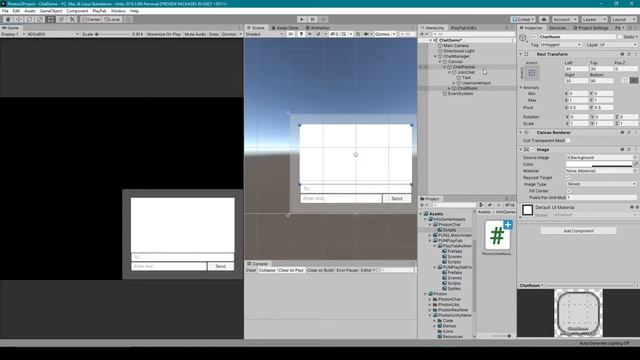
Task: Open Source Image object picker circle
Action: (x=635, y=158)
